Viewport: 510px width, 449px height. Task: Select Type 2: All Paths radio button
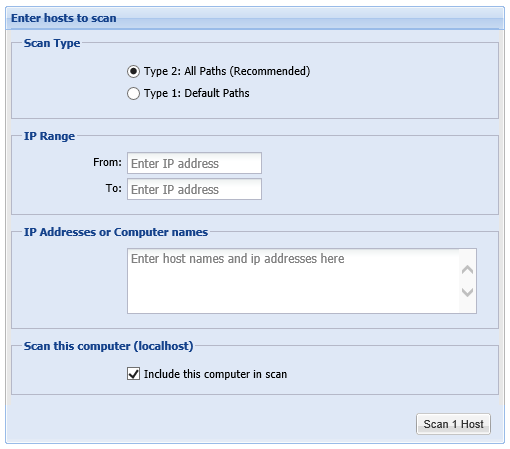(133, 71)
